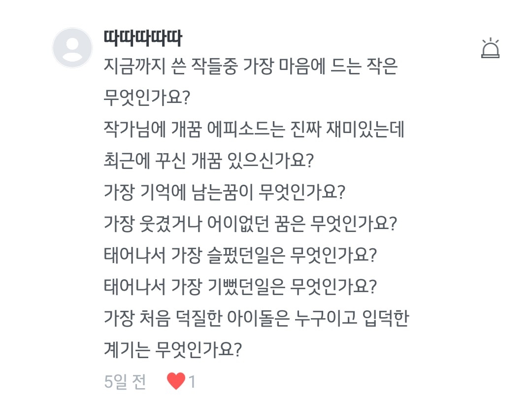Screen dimensions: 532x399
Task: Click the line starting "지금까지 쓴 작들중"
Action: pyautogui.click(x=250, y=67)
